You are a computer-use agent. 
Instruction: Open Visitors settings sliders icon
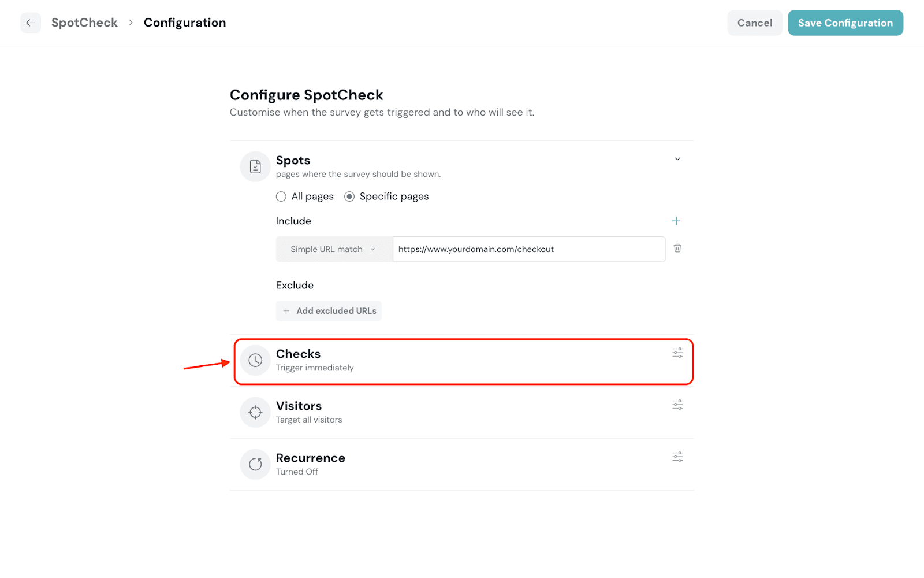(677, 405)
